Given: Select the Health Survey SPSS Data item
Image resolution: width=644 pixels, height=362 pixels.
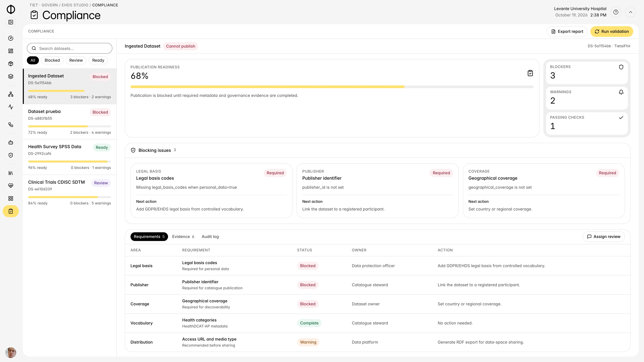Looking at the screenshot, I should [69, 157].
